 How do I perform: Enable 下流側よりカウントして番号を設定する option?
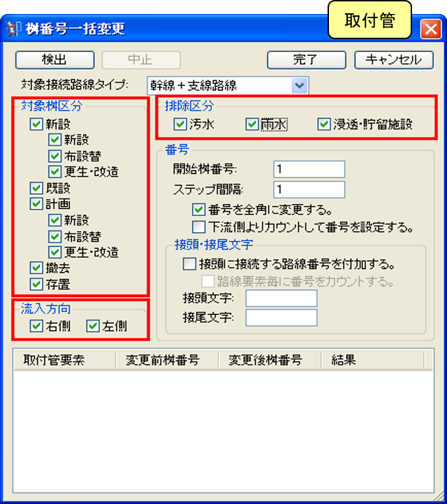click(199, 227)
